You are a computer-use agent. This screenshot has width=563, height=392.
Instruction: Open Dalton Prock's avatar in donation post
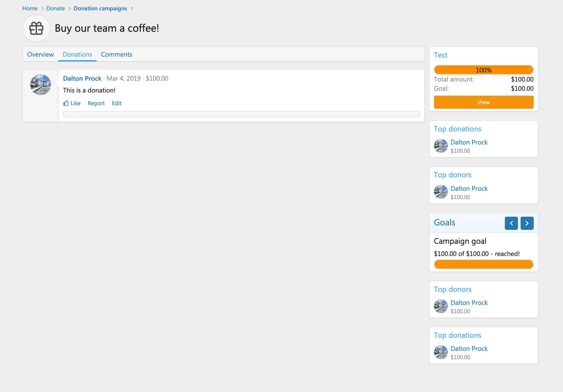click(x=40, y=85)
